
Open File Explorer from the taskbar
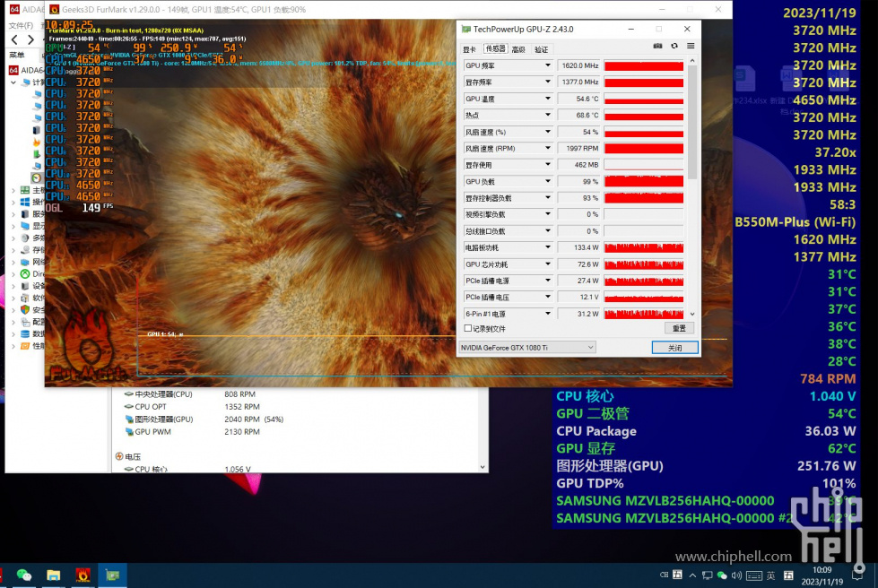[53, 575]
